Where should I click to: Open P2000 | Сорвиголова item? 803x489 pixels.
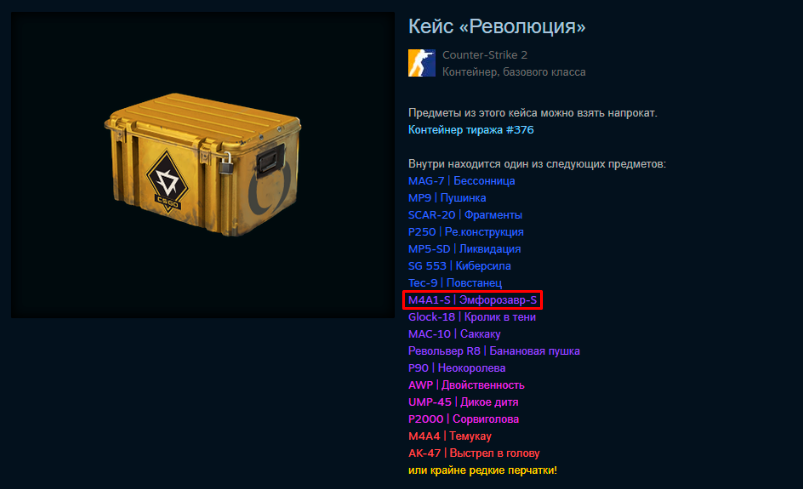click(x=463, y=419)
